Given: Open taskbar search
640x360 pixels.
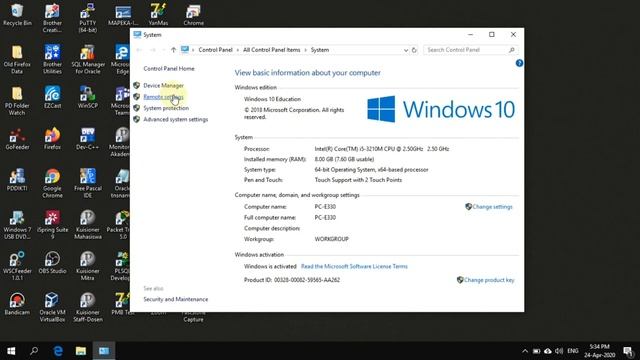Looking at the screenshot, I should point(34,351).
